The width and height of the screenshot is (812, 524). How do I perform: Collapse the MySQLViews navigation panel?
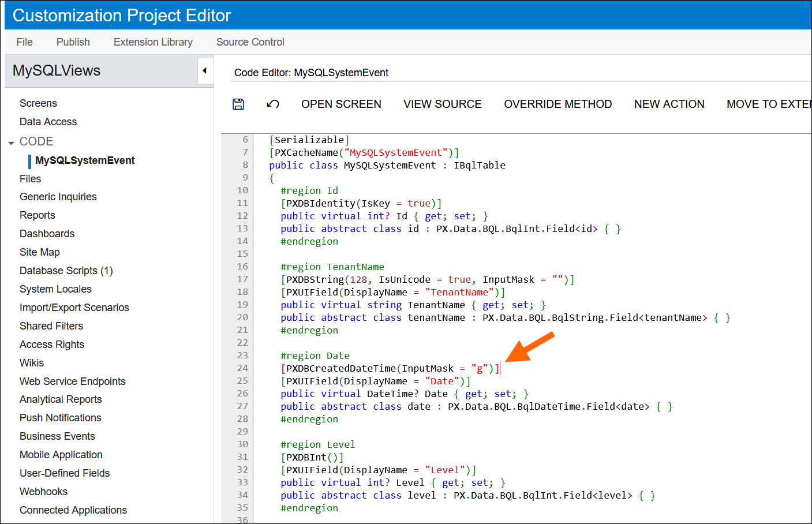tap(205, 70)
